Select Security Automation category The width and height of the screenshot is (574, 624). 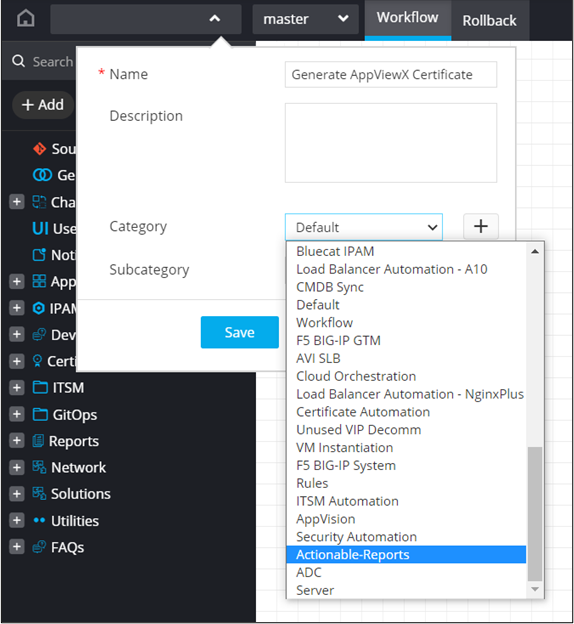pyautogui.click(x=406, y=537)
